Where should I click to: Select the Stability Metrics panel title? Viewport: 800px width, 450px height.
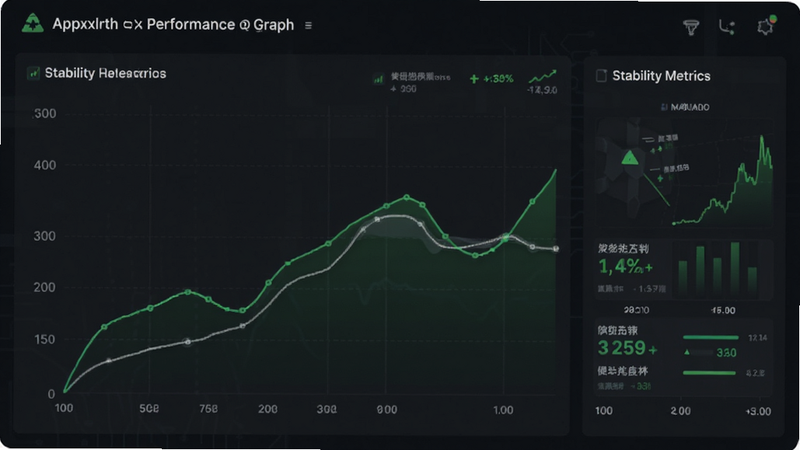coord(661,76)
